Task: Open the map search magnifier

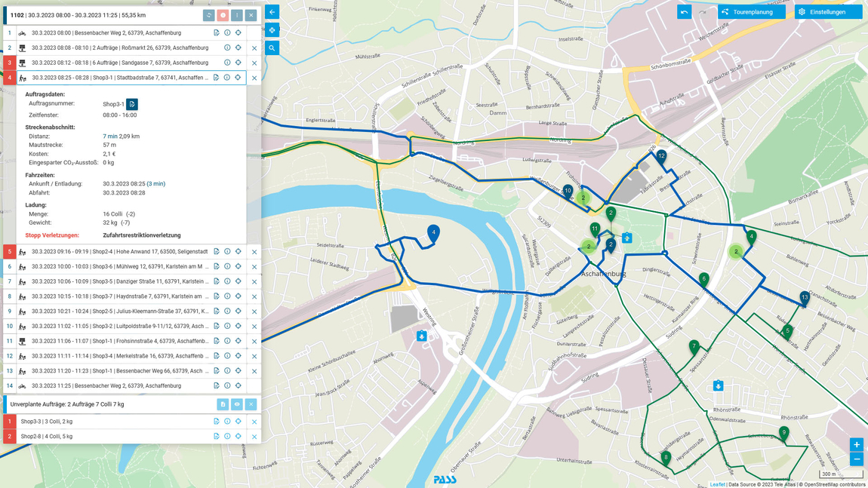Action: pyautogui.click(x=272, y=48)
